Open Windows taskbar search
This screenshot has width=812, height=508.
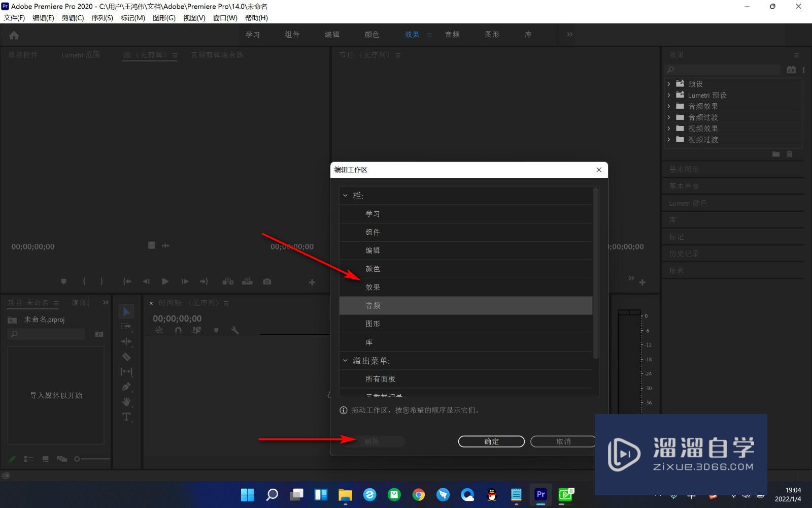(x=272, y=494)
